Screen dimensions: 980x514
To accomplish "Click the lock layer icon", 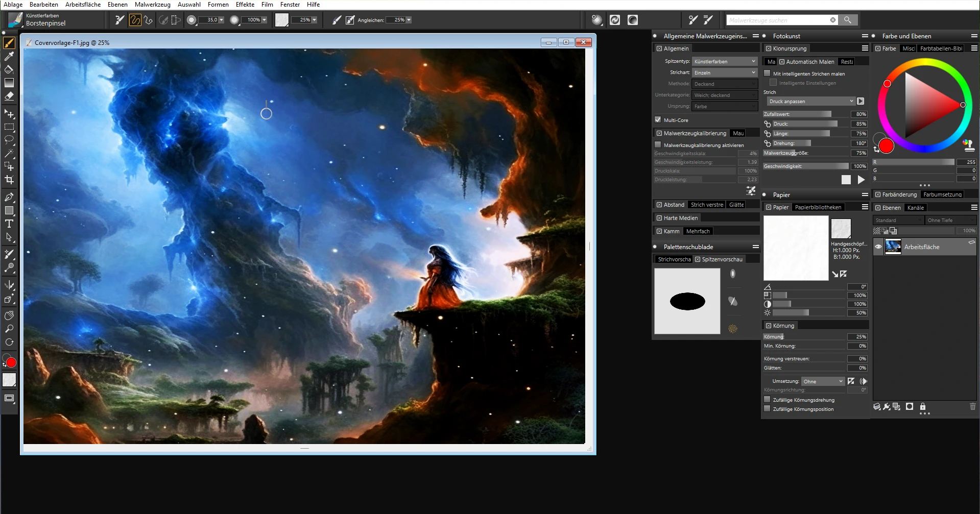I will point(923,407).
